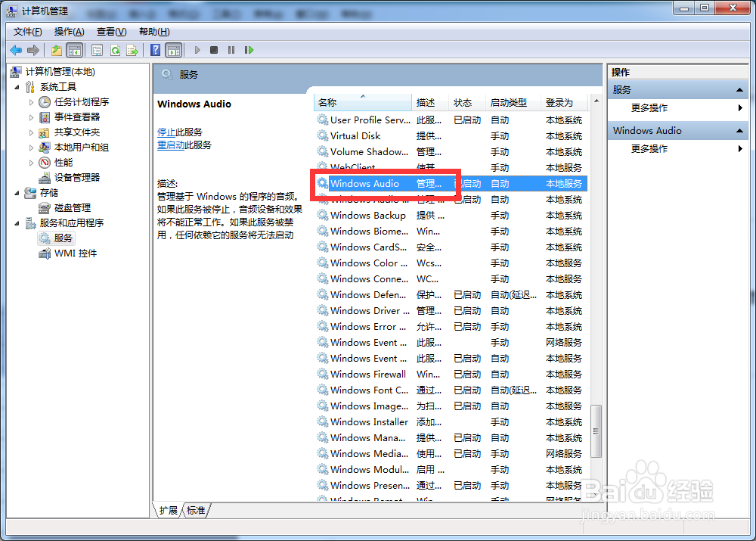
Task: Expand the 任务计划程序 node arrow
Action: (31, 102)
